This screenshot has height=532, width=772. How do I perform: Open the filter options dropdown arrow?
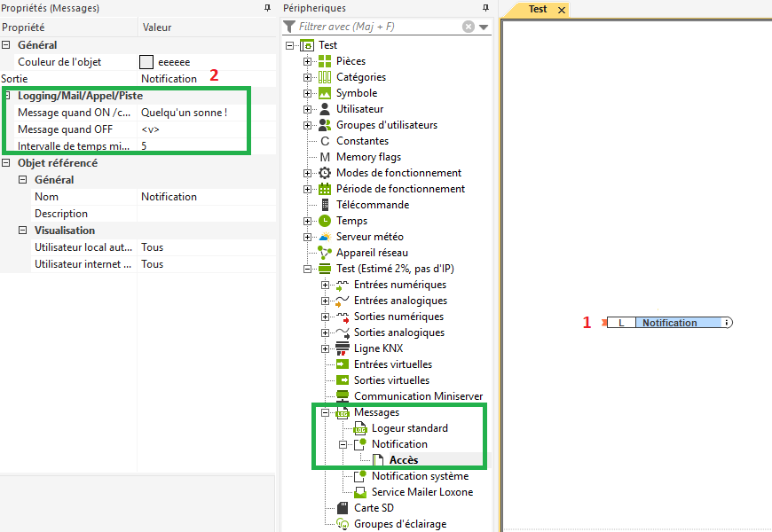click(x=484, y=27)
